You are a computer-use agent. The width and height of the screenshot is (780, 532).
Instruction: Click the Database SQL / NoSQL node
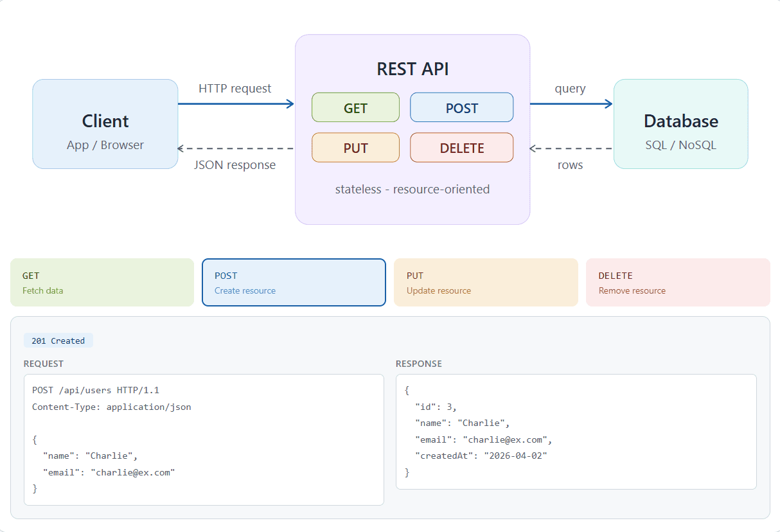tap(680, 125)
